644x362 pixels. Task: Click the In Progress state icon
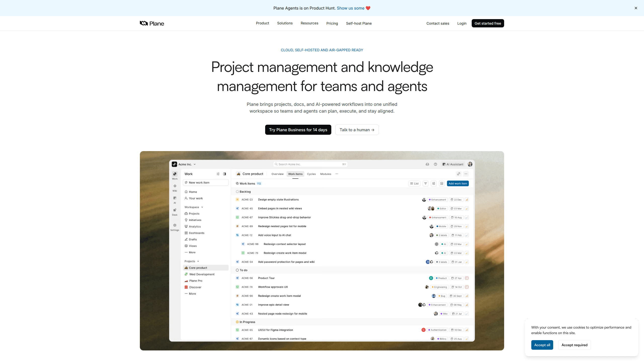237,322
